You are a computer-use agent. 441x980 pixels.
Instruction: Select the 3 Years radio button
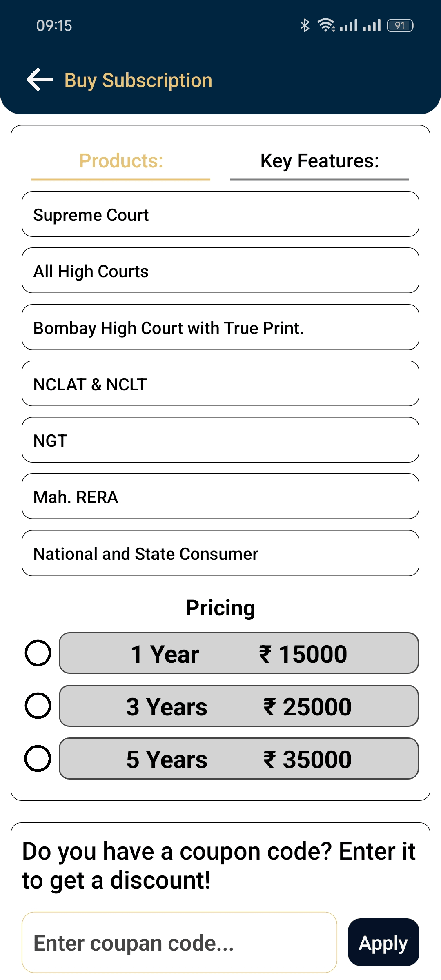tap(38, 706)
